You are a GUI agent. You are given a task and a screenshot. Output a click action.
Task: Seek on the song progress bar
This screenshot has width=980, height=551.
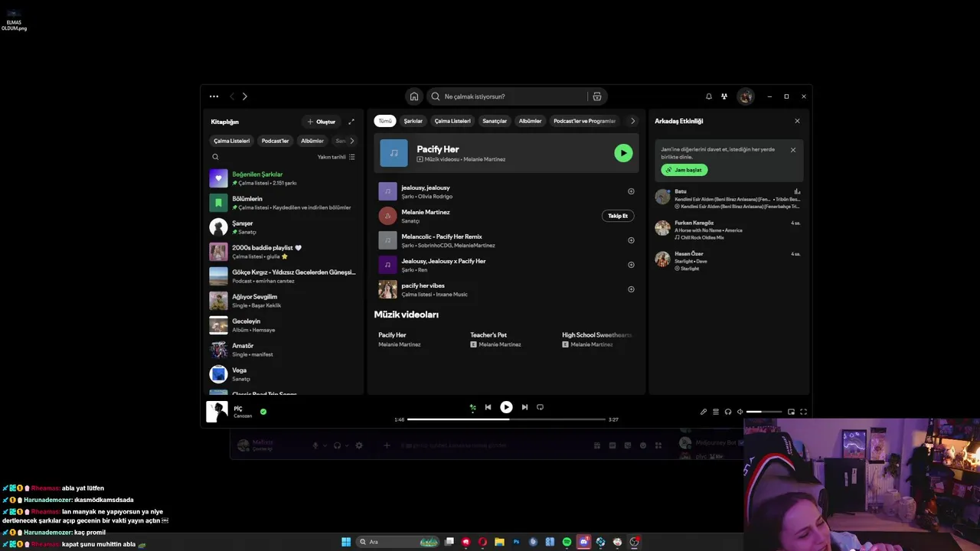pos(506,419)
